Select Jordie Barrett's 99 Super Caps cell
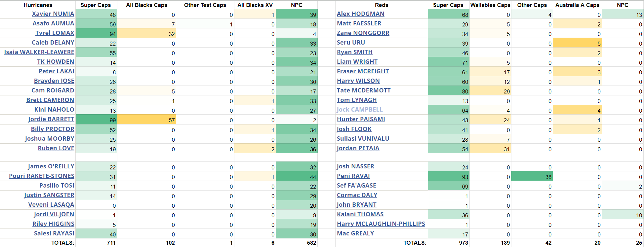The image size is (644, 247). tap(96, 120)
